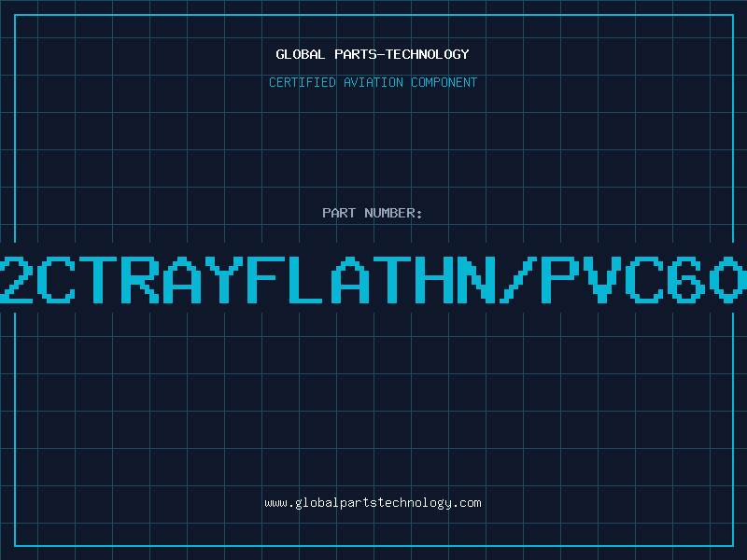Click the GLOBAL PARTS-TECHNOLOGY heading

click(x=373, y=54)
